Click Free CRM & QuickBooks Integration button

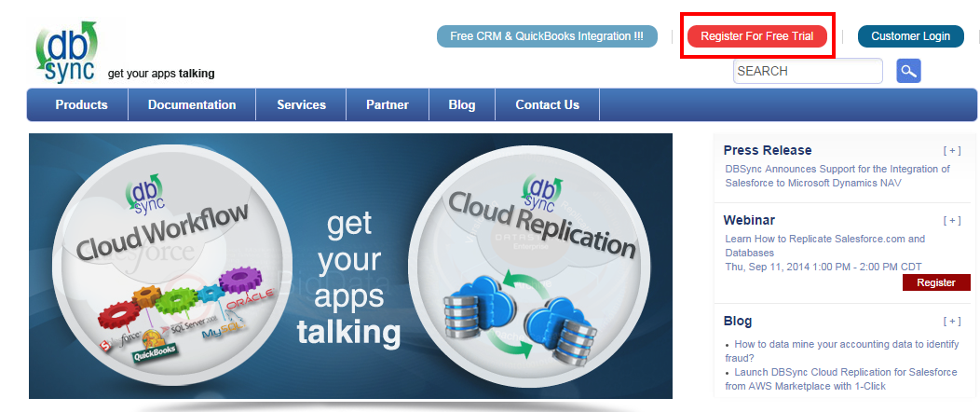547,36
